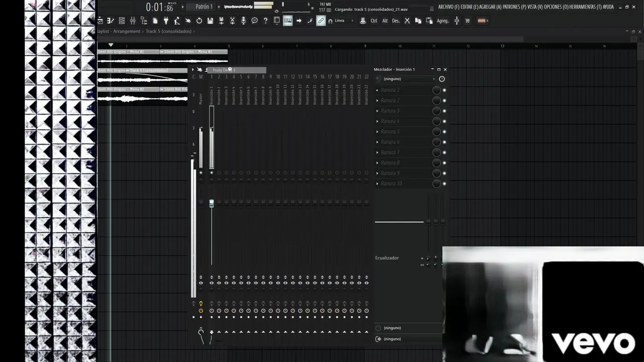
Task: Open the last (ninguno) output selector below the mixer
Action: (408, 339)
